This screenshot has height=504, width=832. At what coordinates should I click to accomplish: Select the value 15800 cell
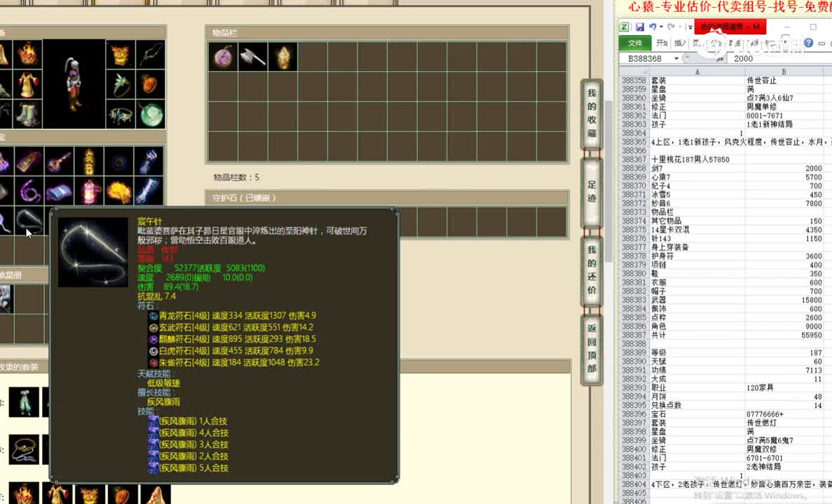click(x=784, y=300)
